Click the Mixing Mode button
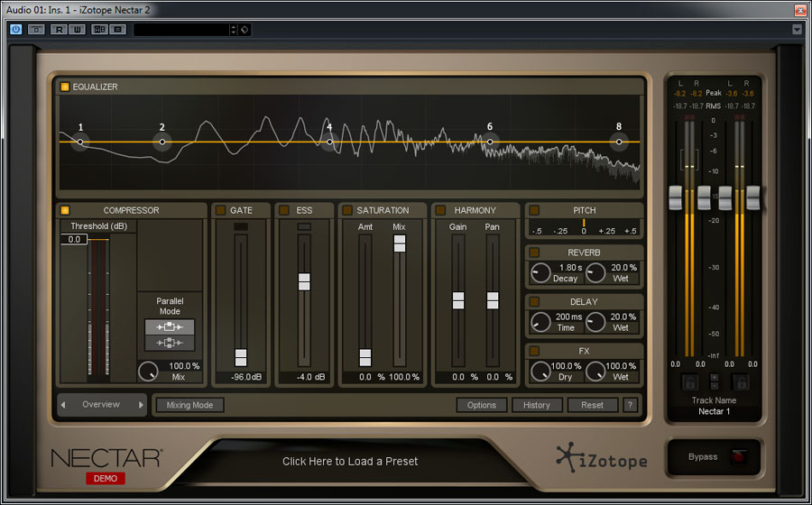The height and width of the screenshot is (505, 812). click(x=189, y=405)
